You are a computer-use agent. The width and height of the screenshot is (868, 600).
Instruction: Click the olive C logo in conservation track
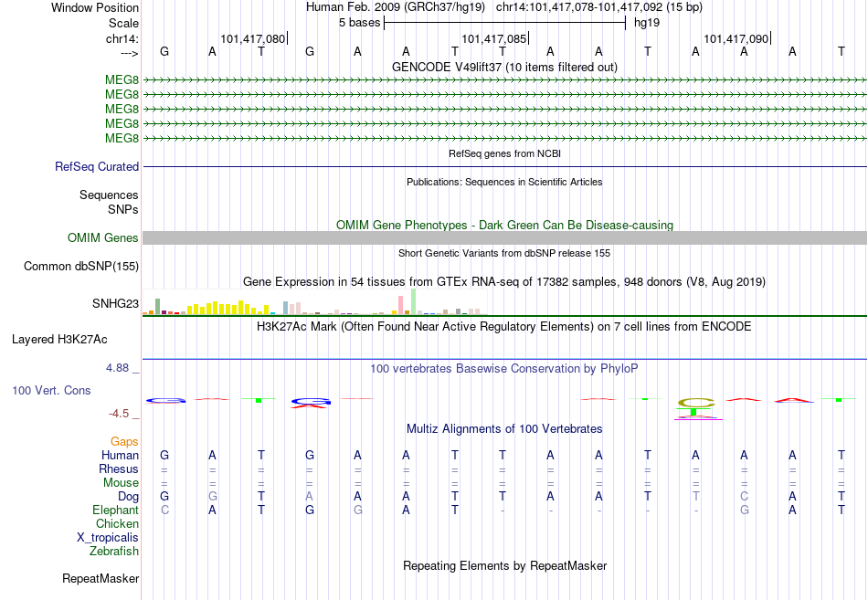(x=696, y=403)
